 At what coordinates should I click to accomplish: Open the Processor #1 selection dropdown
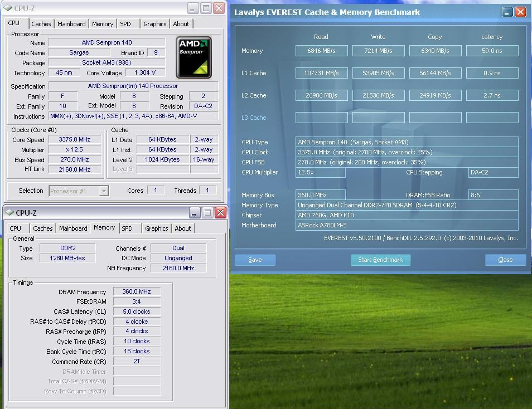coord(104,191)
